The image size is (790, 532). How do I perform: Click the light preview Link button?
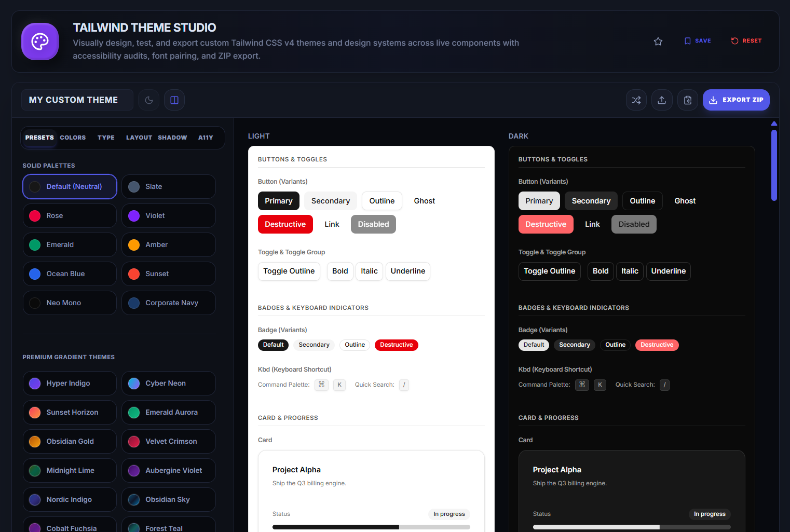click(332, 224)
